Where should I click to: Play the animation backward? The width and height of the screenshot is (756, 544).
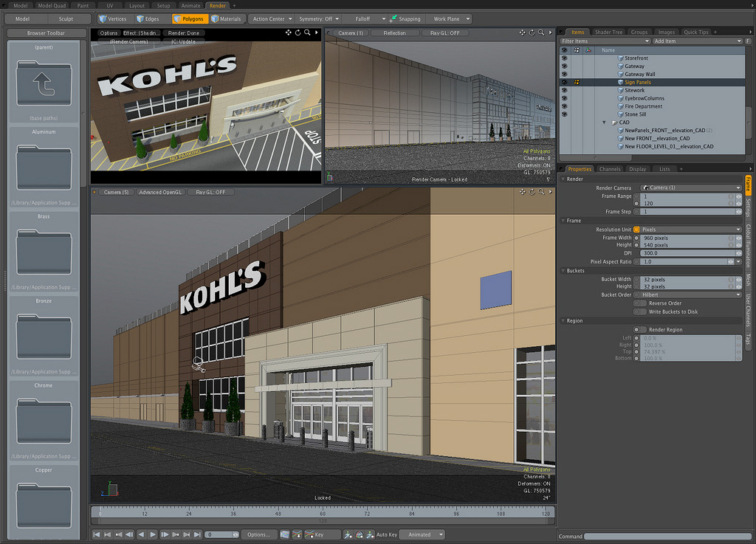[x=141, y=534]
